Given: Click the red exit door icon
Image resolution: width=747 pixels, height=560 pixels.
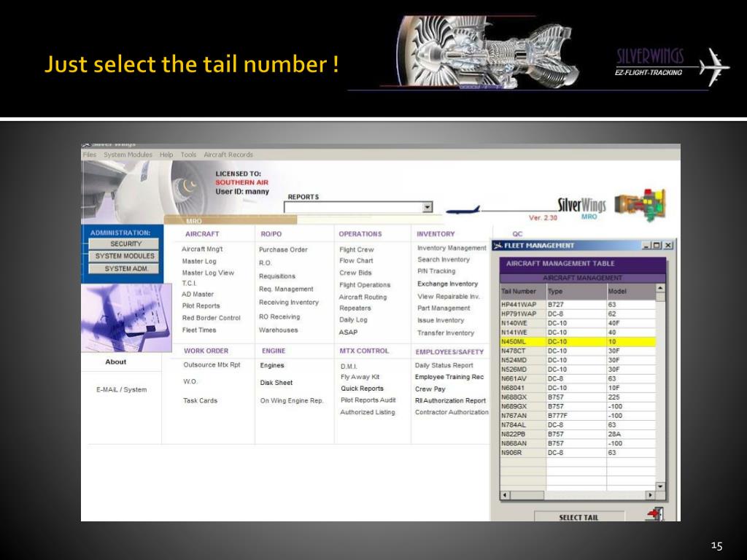Looking at the screenshot, I should pos(656,514).
